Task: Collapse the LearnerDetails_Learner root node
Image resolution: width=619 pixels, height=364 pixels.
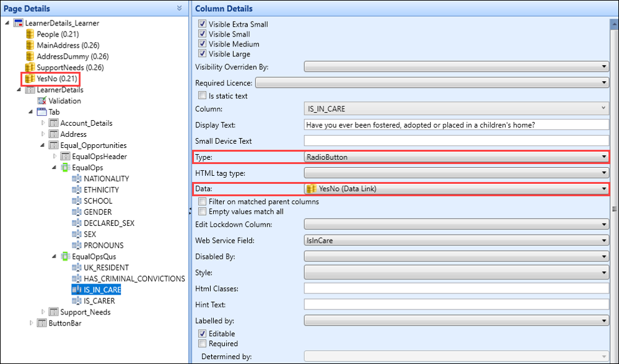Action: (x=7, y=23)
